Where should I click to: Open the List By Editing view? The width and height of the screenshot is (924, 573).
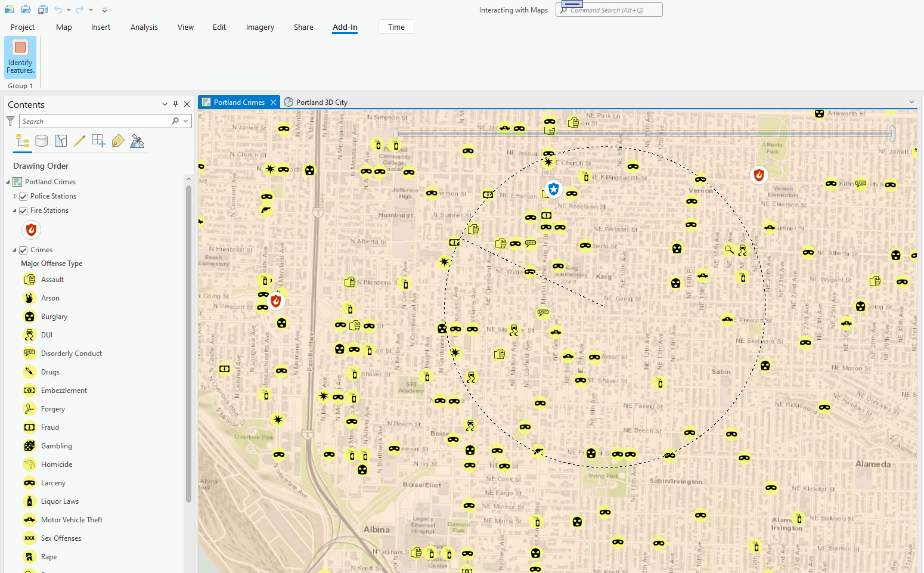pyautogui.click(x=80, y=141)
